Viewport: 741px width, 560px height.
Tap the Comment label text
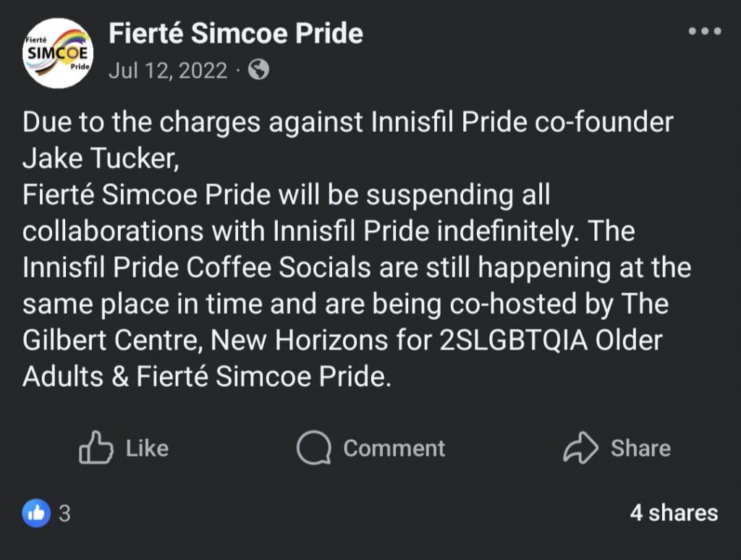tap(394, 448)
